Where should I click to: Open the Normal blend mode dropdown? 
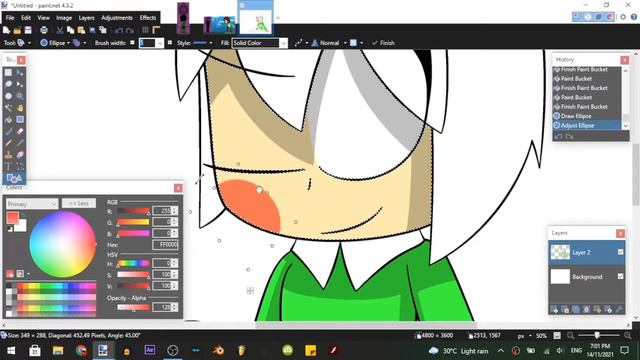(329, 43)
